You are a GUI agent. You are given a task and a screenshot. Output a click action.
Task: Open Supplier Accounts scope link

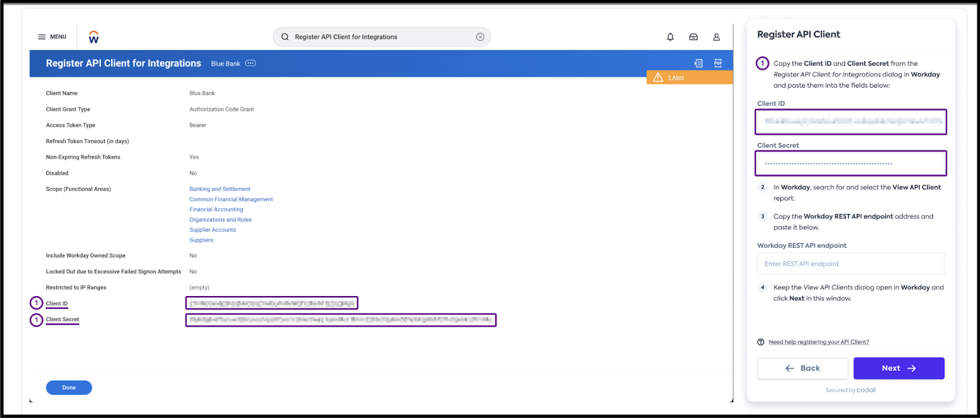(213, 230)
